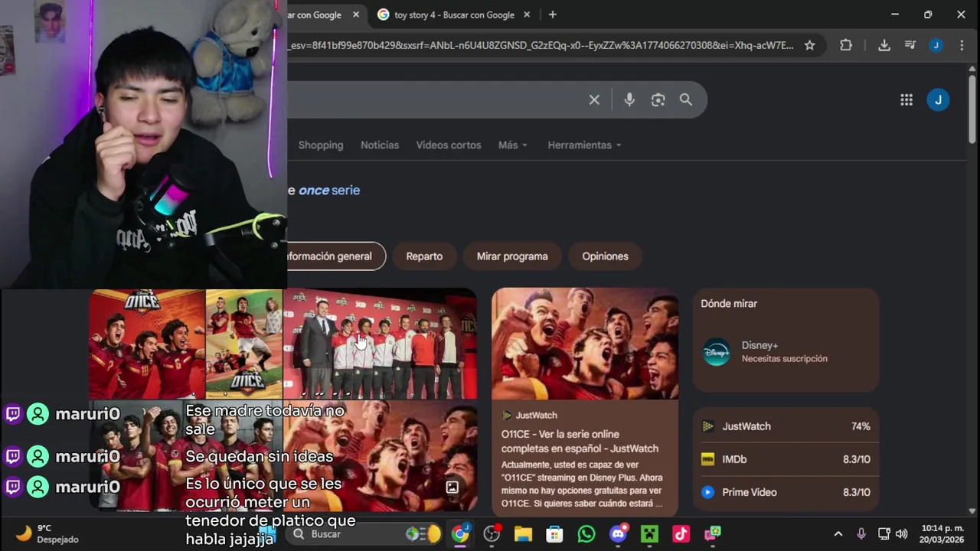Expand the Herramientas dropdown
The image size is (980, 551).
(584, 145)
